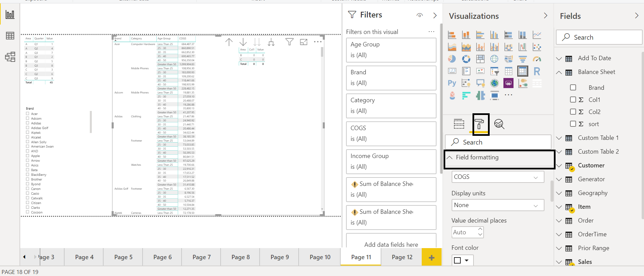
Task: Tick Apple in the Brand slicer
Action: click(x=28, y=156)
